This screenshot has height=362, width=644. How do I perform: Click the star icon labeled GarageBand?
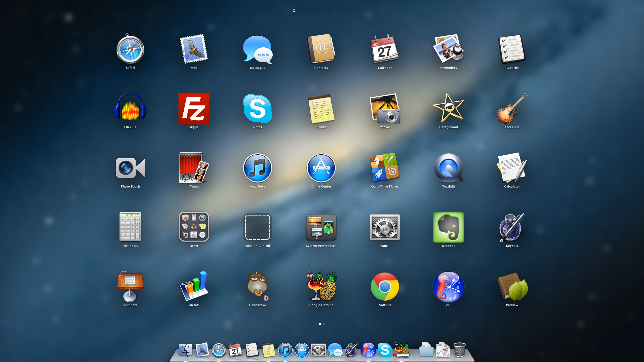click(x=449, y=108)
